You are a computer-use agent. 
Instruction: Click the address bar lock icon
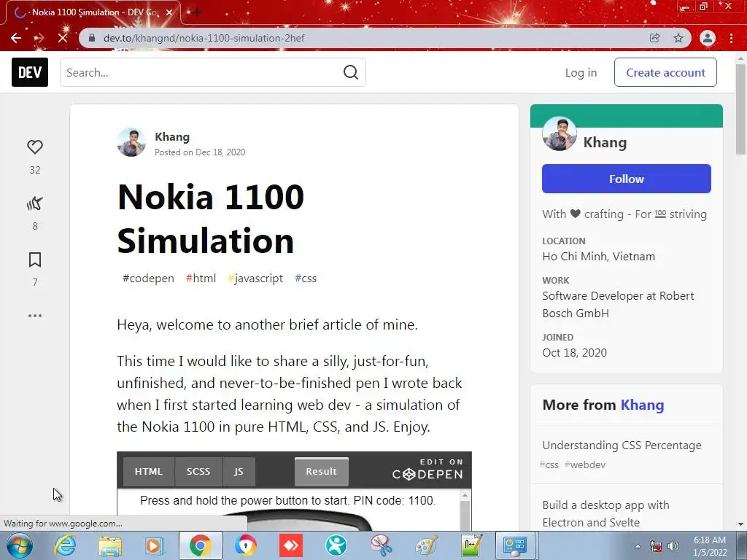click(92, 38)
